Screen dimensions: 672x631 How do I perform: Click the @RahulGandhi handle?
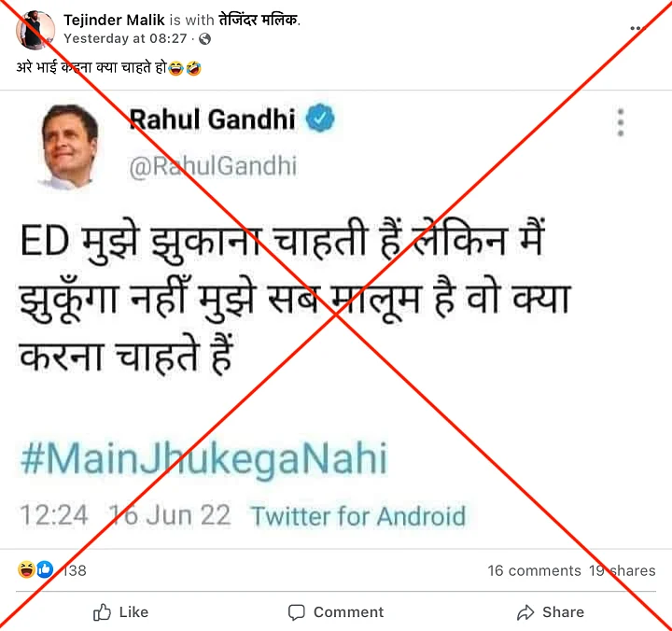(x=213, y=166)
